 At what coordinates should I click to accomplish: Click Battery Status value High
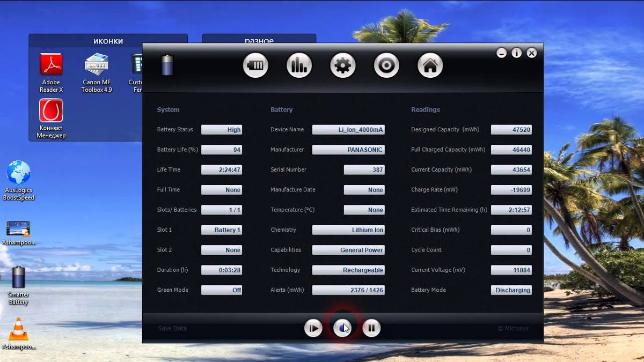(x=222, y=130)
